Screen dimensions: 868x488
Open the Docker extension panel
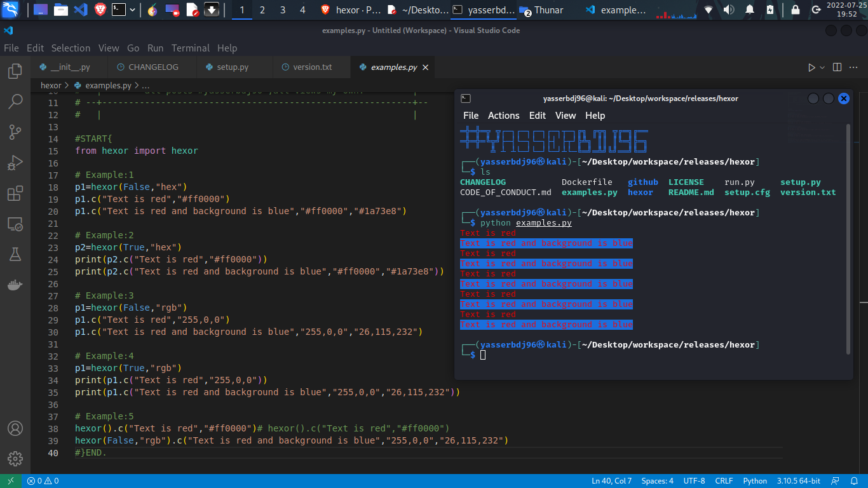[x=14, y=285]
